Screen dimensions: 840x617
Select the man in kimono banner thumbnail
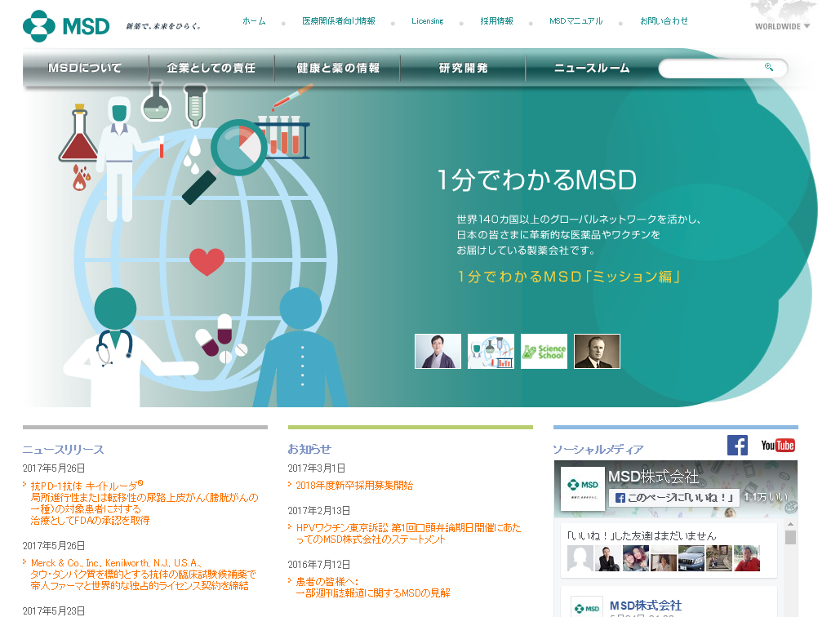tap(438, 351)
